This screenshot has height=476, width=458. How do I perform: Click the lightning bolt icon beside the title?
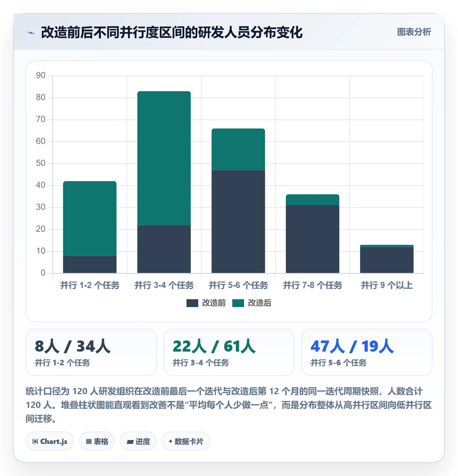[x=31, y=33]
